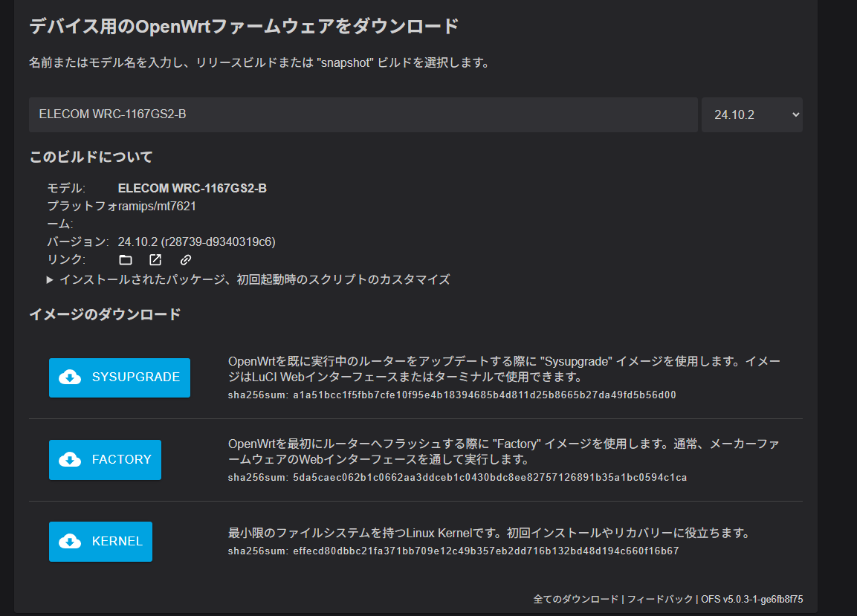Open the フィードバック link
Viewport: 857px width, 616px height.
click(x=660, y=599)
